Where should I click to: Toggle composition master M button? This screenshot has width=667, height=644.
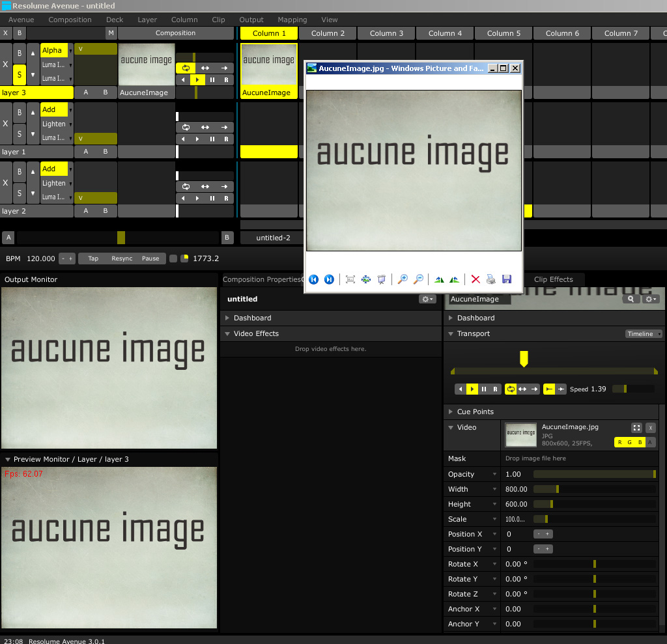111,33
